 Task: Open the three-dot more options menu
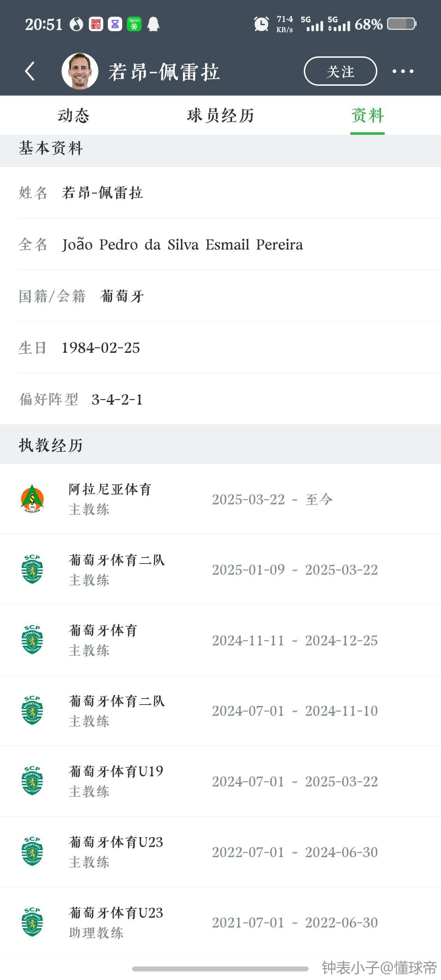402,71
